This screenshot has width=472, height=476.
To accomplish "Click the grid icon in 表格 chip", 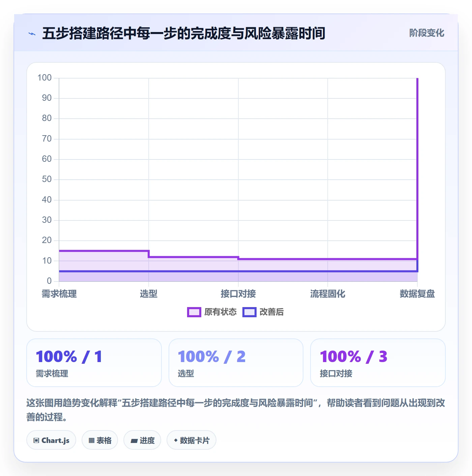I will point(91,441).
